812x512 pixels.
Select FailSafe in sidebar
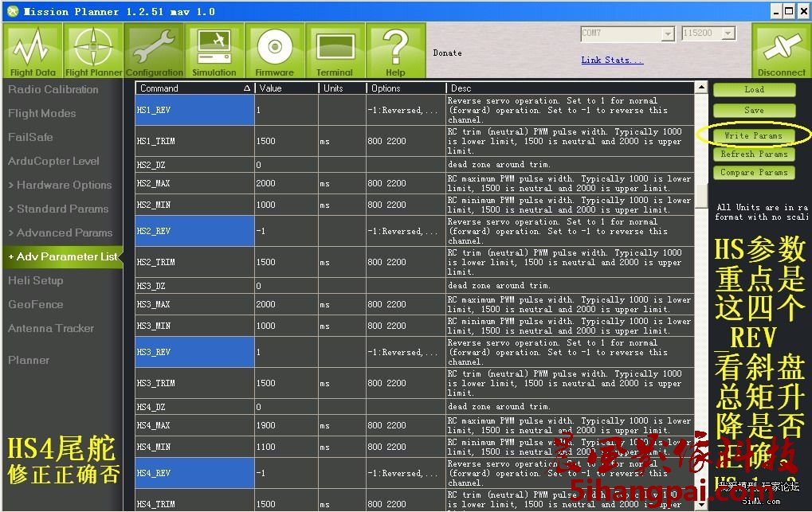click(x=30, y=137)
